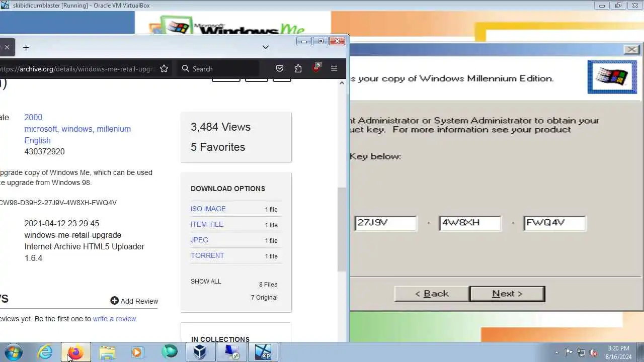Open Windows Explorer from the taskbar

pos(107,352)
